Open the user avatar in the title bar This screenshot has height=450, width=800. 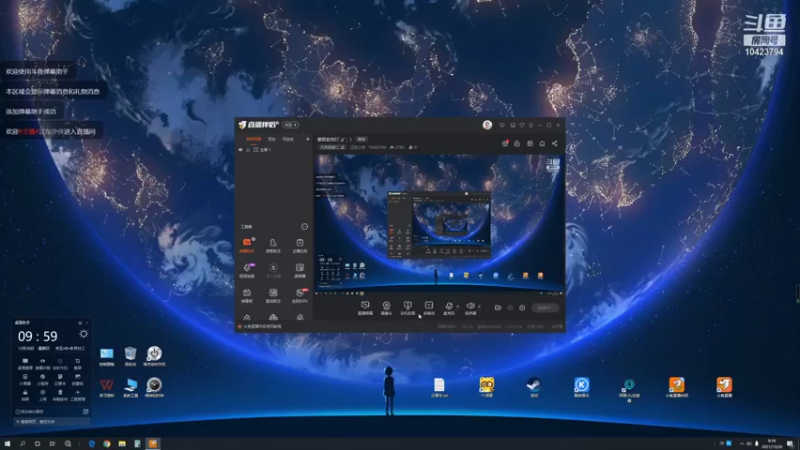487,125
